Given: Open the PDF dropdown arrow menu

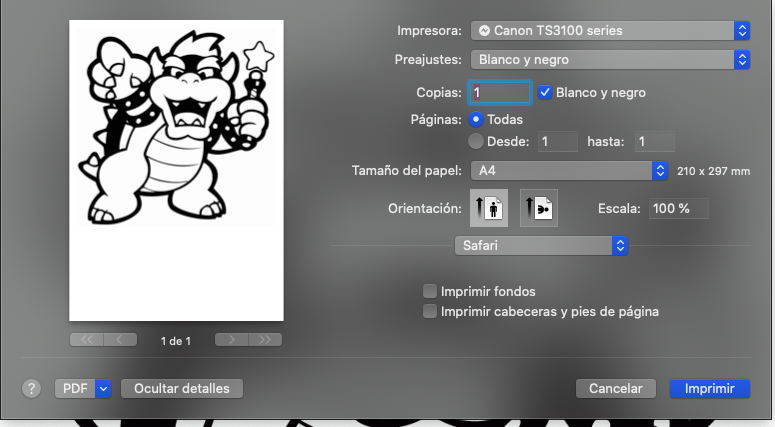Looking at the screenshot, I should 103,389.
